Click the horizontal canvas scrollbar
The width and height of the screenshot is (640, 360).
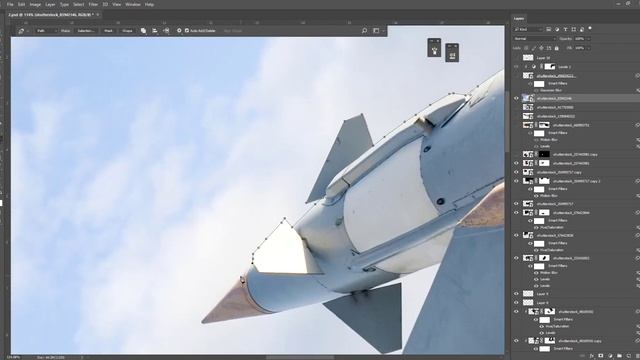[300, 357]
